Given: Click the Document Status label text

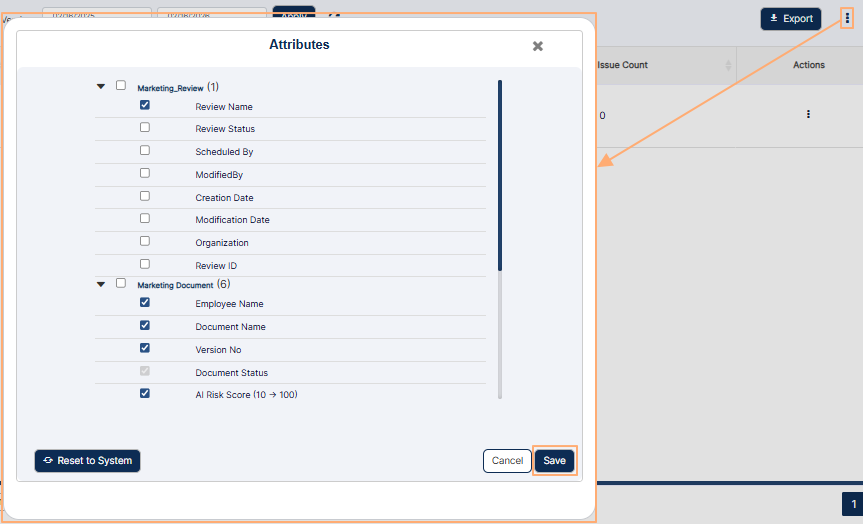Looking at the screenshot, I should [232, 373].
